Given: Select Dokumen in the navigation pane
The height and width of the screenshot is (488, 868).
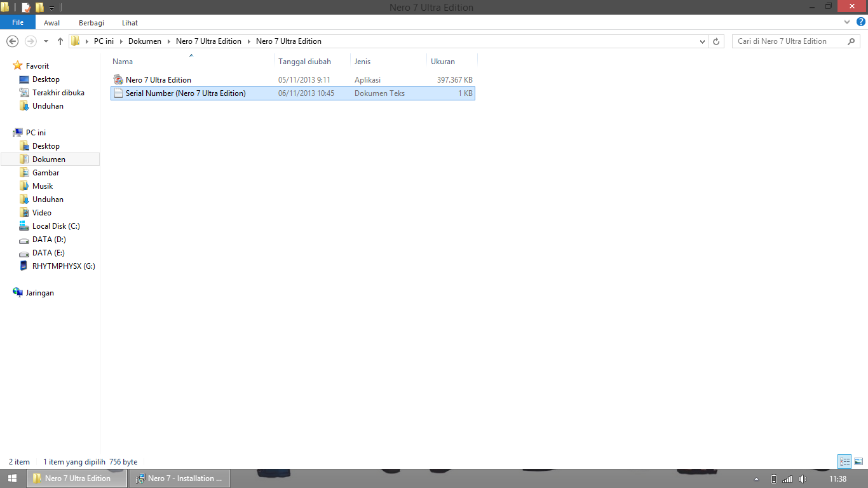Looking at the screenshot, I should click(x=49, y=159).
